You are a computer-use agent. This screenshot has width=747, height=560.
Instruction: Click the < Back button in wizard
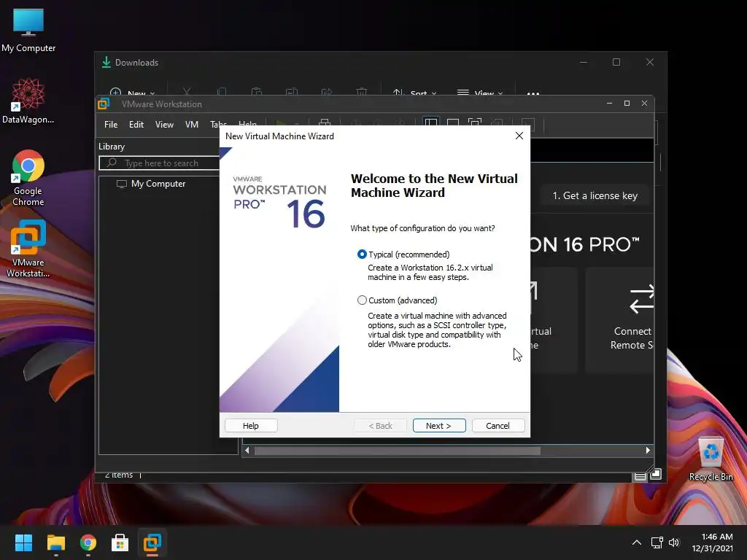(x=380, y=426)
